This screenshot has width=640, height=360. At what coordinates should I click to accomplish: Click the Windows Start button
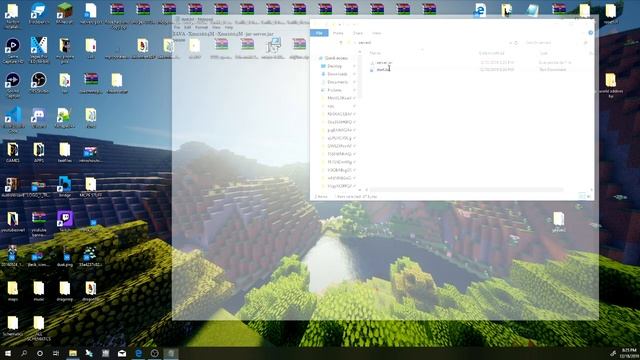tap(8, 353)
